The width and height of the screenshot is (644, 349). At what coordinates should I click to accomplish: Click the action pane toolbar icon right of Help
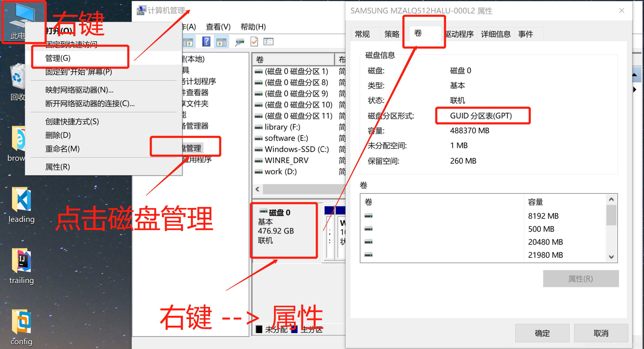[221, 42]
